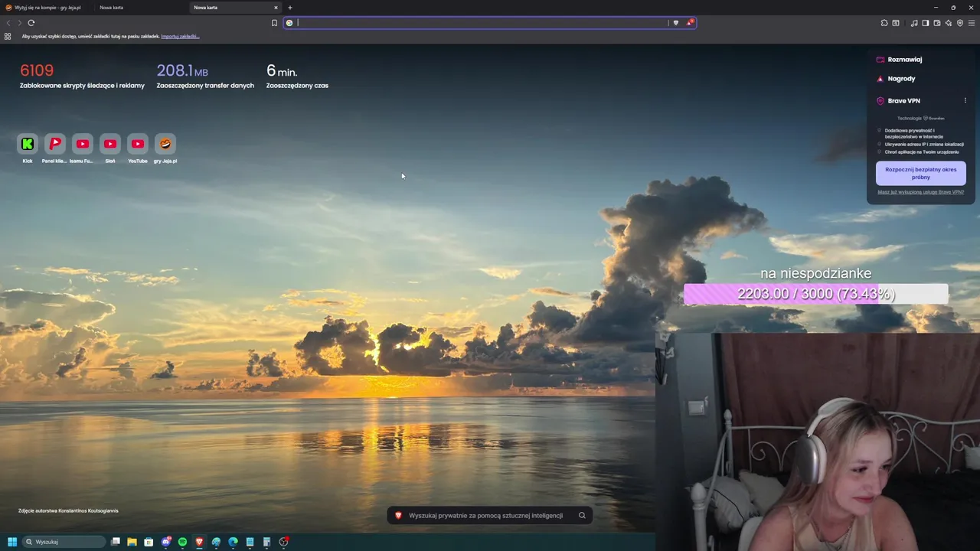This screenshot has height=551, width=980.
Task: Open OBS Studio from the taskbar
Action: coord(283,542)
